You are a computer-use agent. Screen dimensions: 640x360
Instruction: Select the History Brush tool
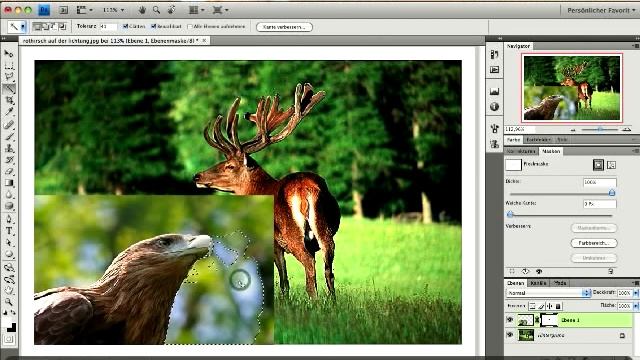pyautogui.click(x=9, y=160)
